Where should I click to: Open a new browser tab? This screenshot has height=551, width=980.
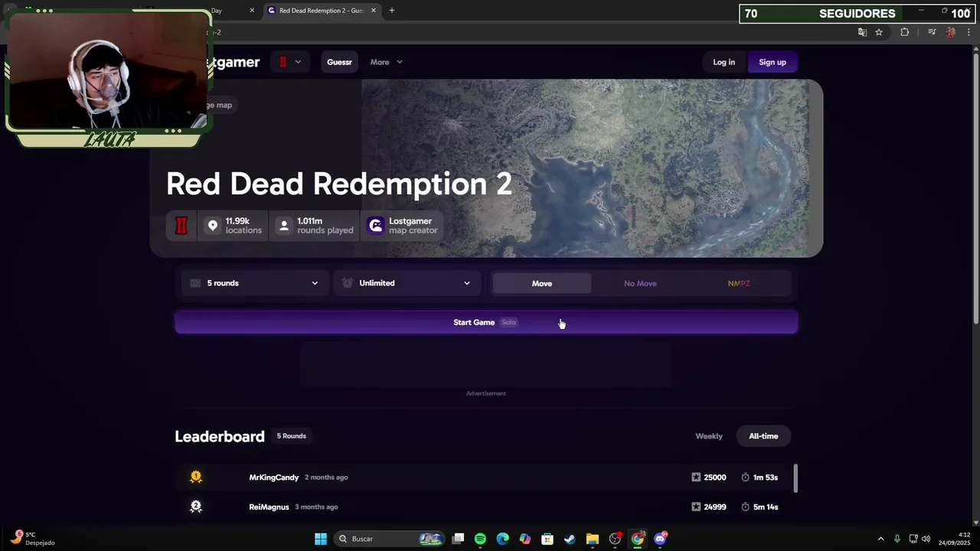(x=391, y=11)
